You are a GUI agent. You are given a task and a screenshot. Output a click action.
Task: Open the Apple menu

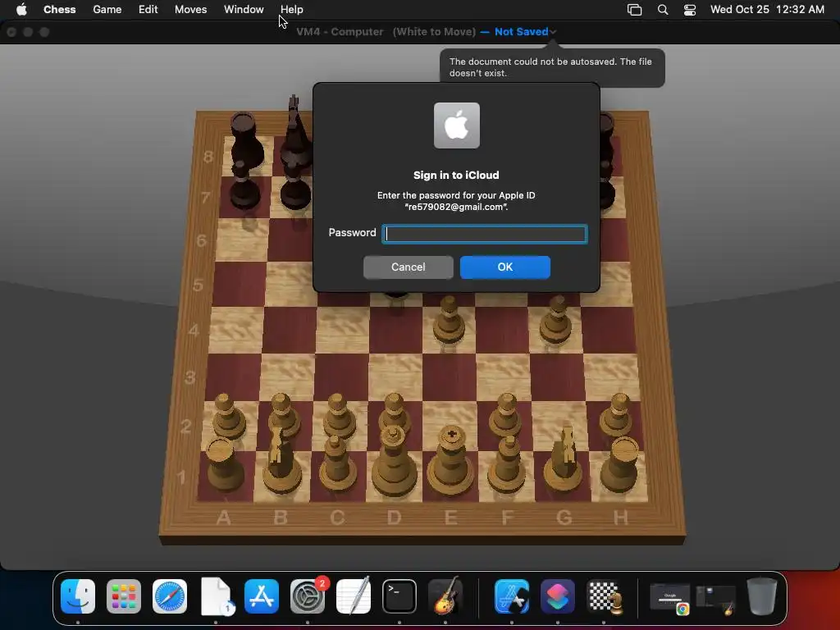coord(21,9)
